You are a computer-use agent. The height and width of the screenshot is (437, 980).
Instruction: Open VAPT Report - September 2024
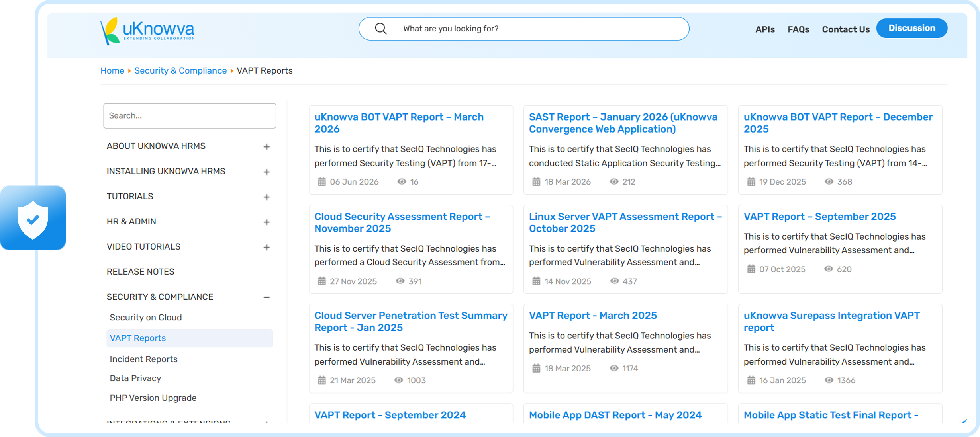(x=390, y=415)
